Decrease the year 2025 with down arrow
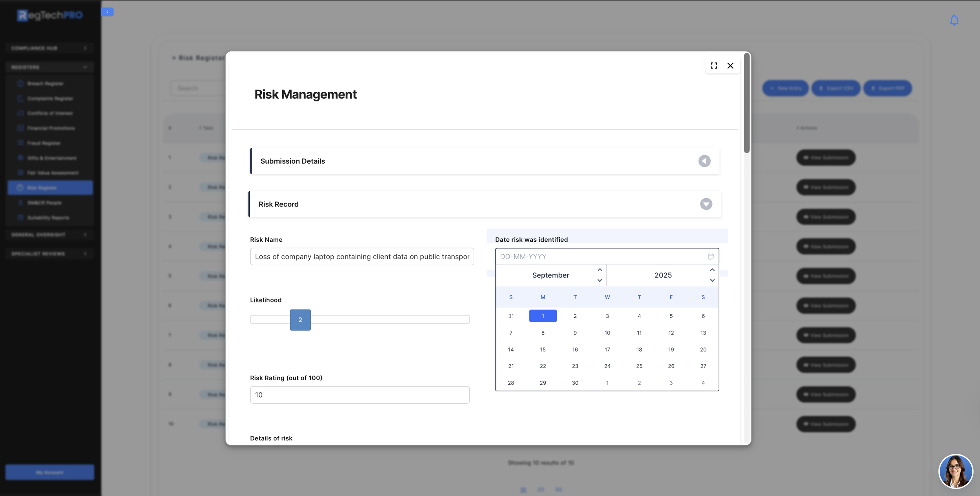980x496 pixels. (712, 281)
